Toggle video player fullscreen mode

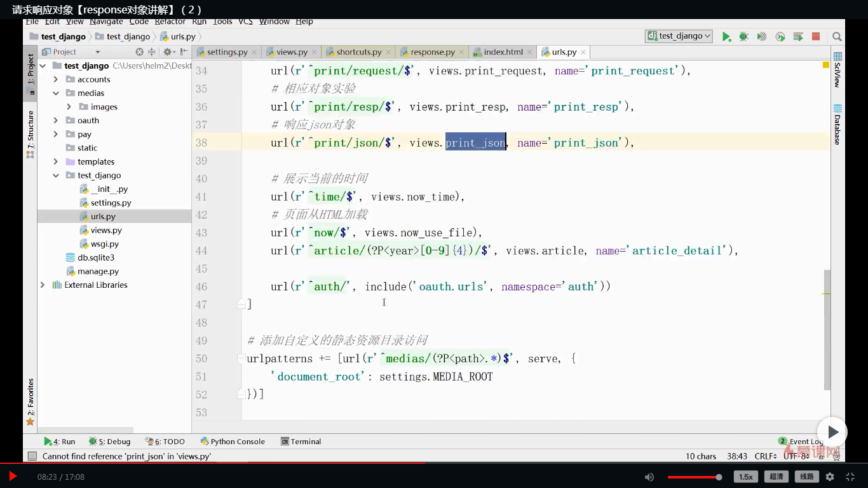click(850, 477)
